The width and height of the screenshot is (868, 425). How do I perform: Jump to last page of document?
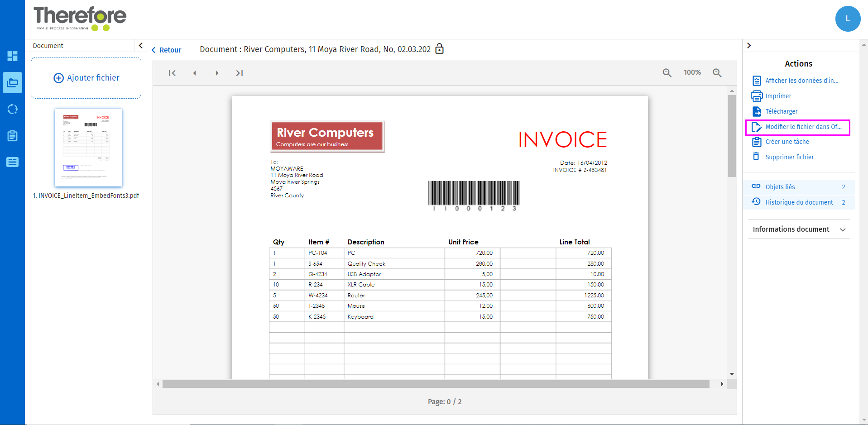tap(240, 73)
